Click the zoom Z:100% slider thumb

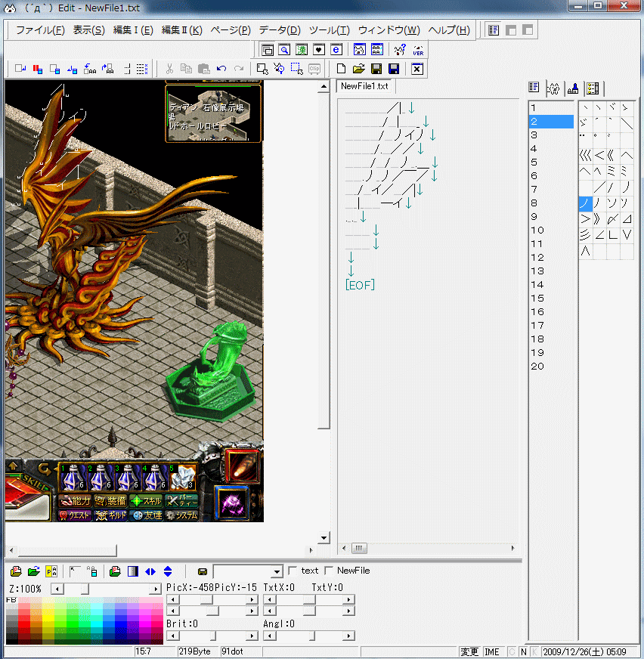click(85, 589)
